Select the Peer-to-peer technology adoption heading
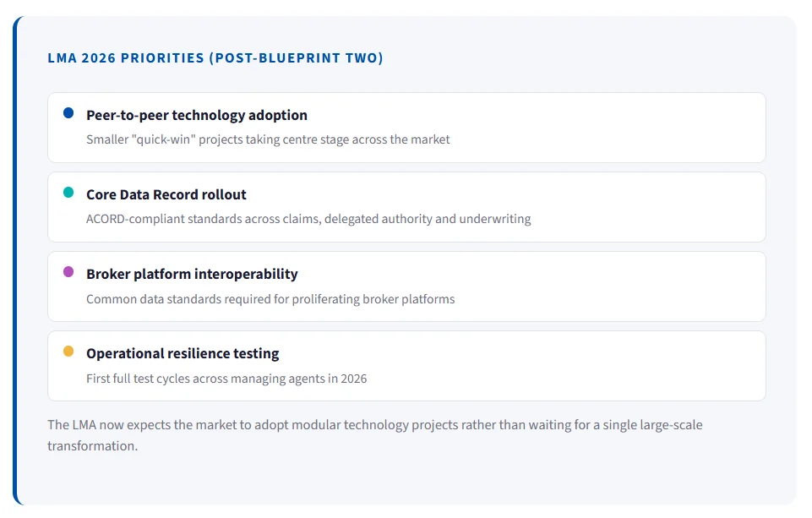The width and height of the screenshot is (812, 518). (197, 115)
